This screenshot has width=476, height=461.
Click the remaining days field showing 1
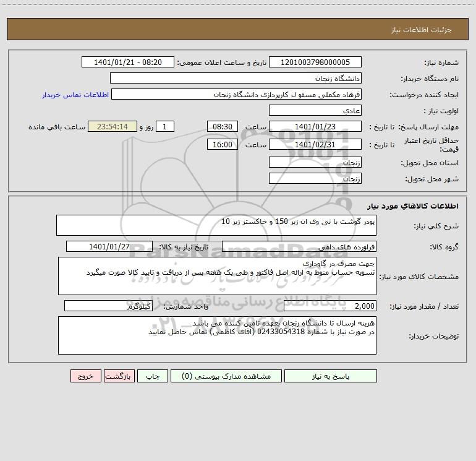(165, 127)
